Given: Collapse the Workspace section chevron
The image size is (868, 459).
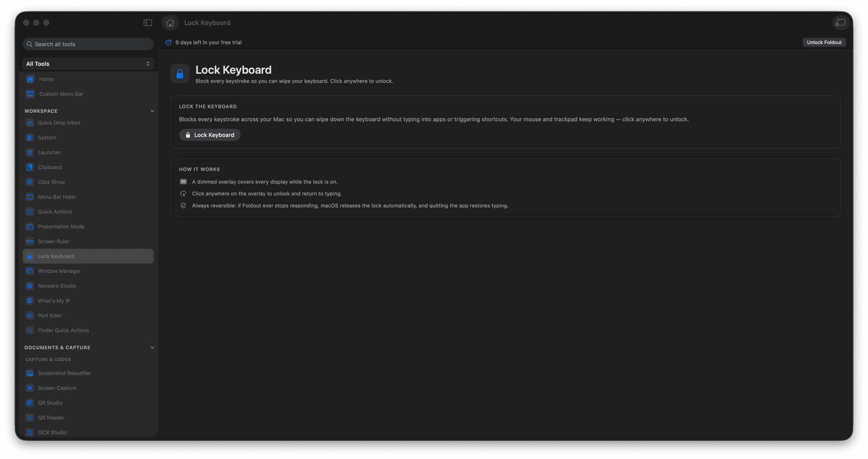Looking at the screenshot, I should click(x=152, y=111).
